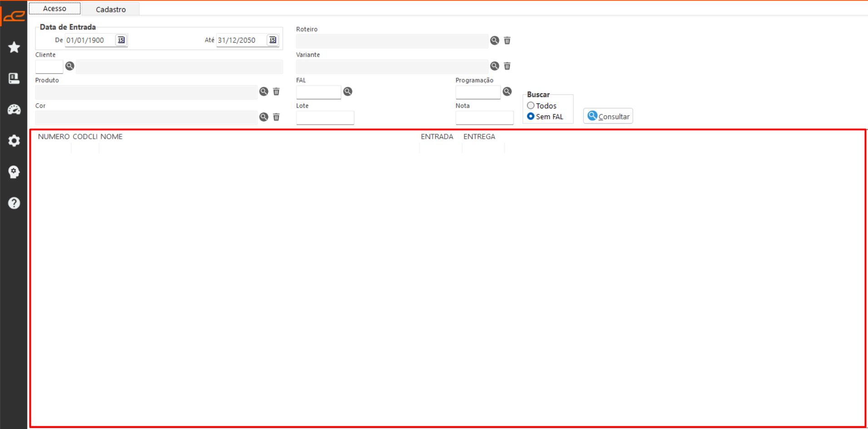Click the NOME column header

point(112,136)
